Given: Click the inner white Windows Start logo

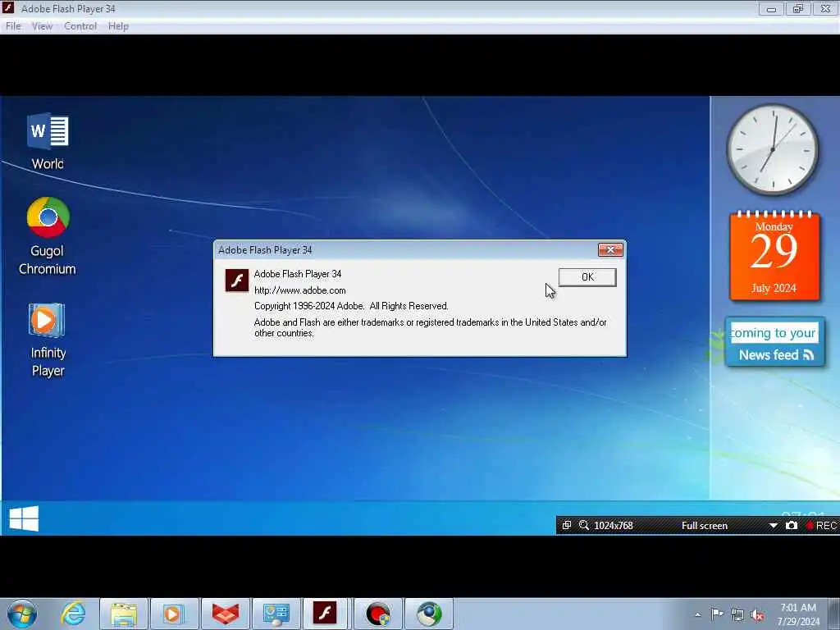Looking at the screenshot, I should [x=24, y=518].
